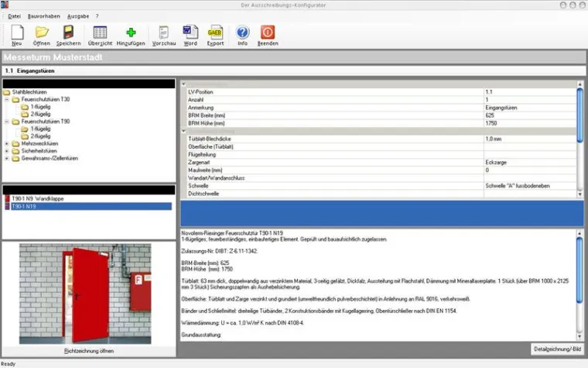Click the Detailzeichnung/-Bild button
This screenshot has width=588, height=368.
tap(555, 349)
